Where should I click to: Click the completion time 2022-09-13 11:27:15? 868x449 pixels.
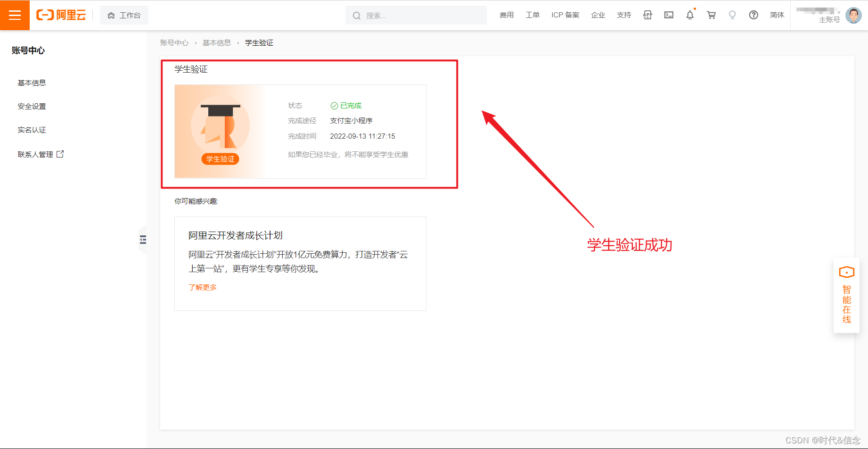tap(362, 136)
